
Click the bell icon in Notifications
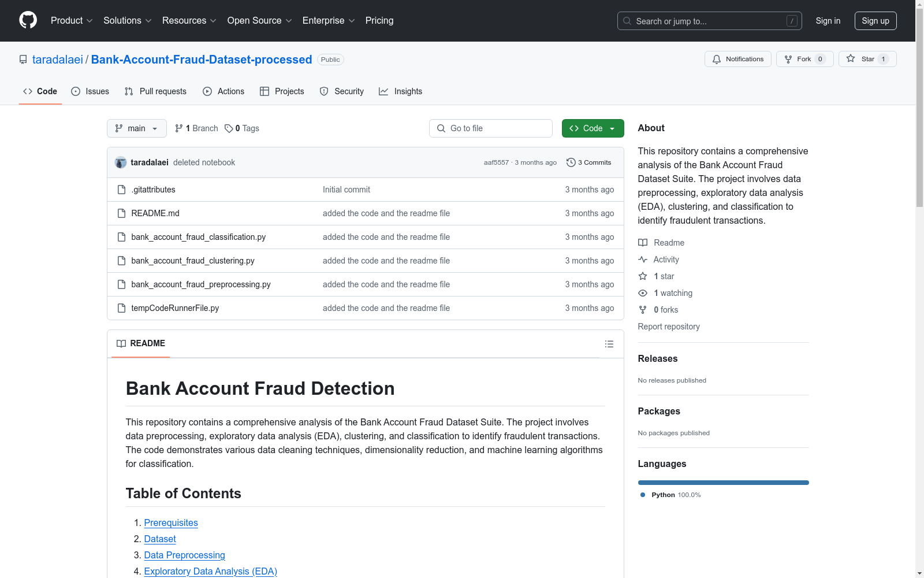pyautogui.click(x=717, y=59)
